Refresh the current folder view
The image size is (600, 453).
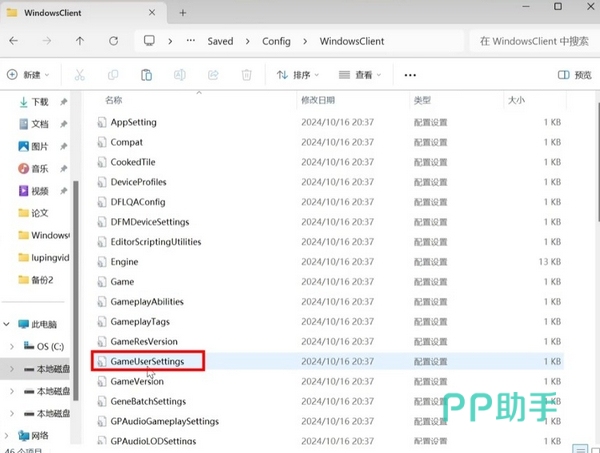click(114, 41)
